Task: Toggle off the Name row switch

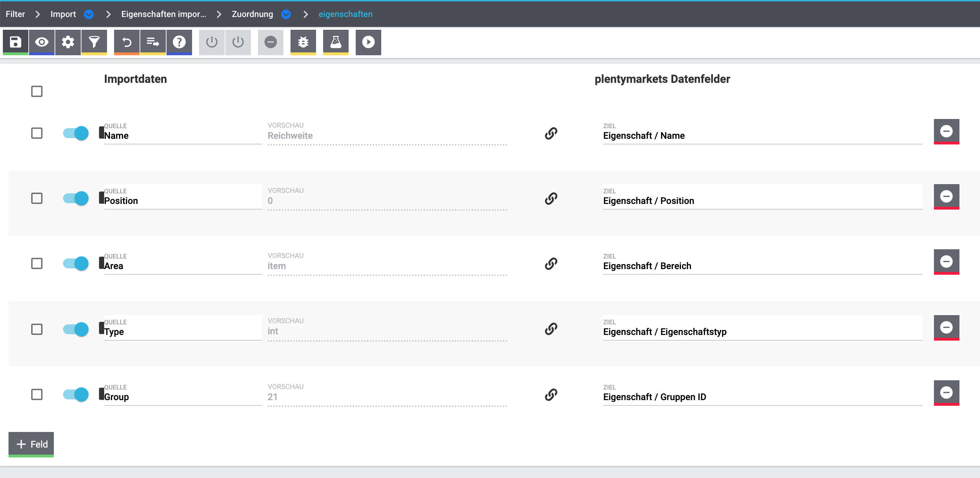Action: click(x=76, y=133)
